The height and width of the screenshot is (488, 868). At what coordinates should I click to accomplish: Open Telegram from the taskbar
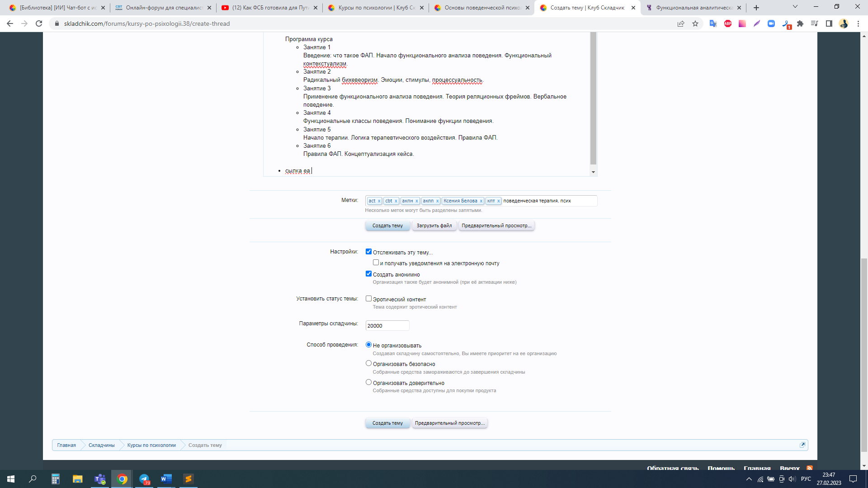pos(144,479)
